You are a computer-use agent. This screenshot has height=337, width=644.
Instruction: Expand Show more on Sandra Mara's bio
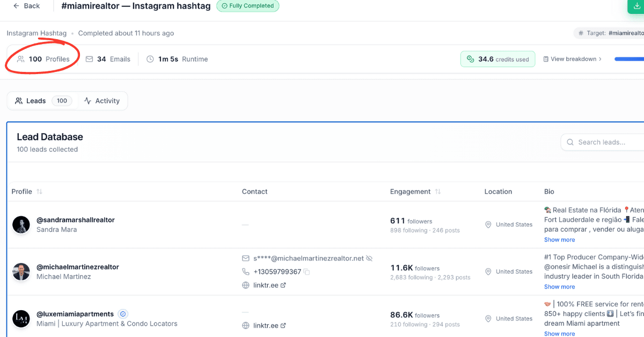[x=559, y=239]
